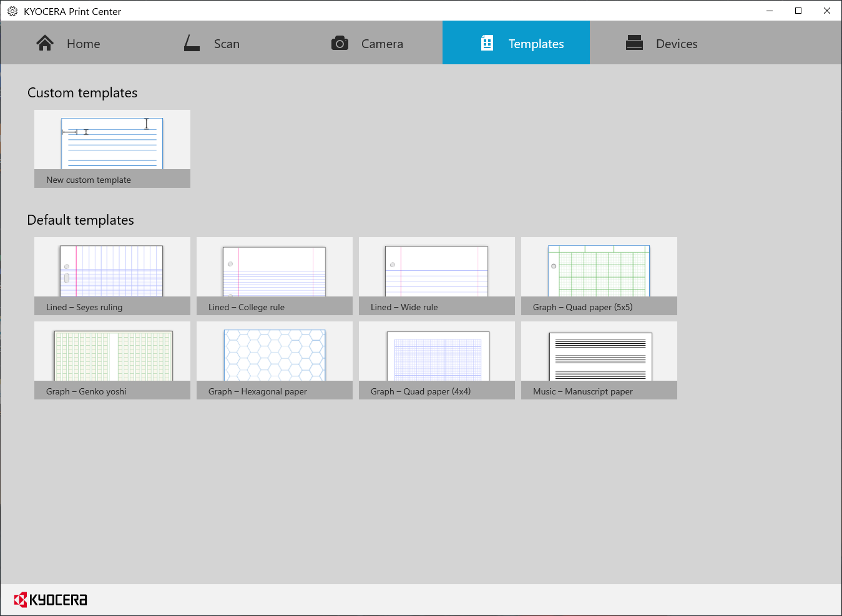Screen dimensions: 842x616
Task: Maximize the KYOCERA Print Center window
Action: [x=798, y=11]
